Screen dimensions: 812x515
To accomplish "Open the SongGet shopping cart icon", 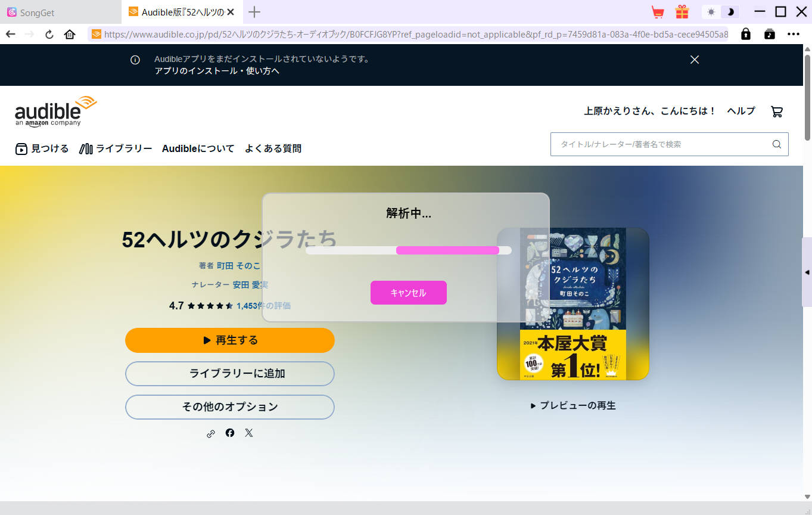I will click(658, 11).
